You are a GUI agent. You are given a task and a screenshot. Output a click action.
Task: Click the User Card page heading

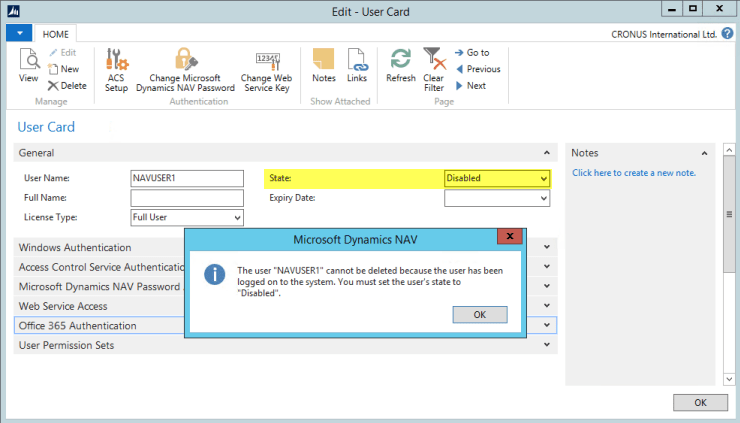point(46,127)
